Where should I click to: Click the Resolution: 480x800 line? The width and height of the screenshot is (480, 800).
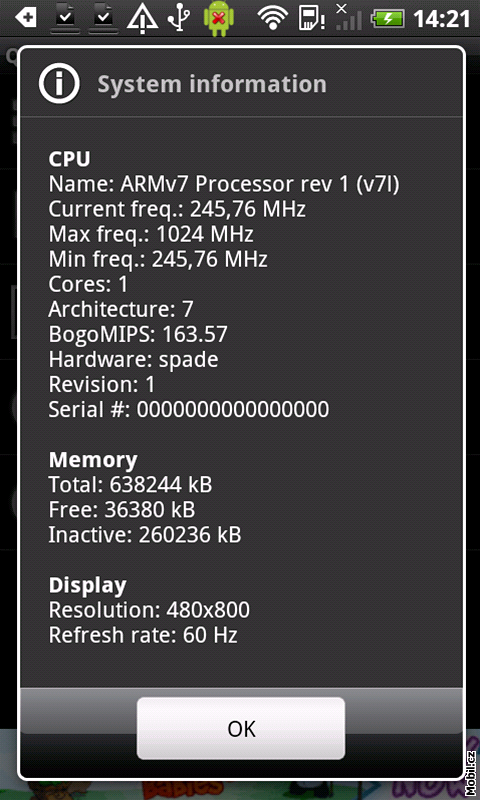click(149, 610)
